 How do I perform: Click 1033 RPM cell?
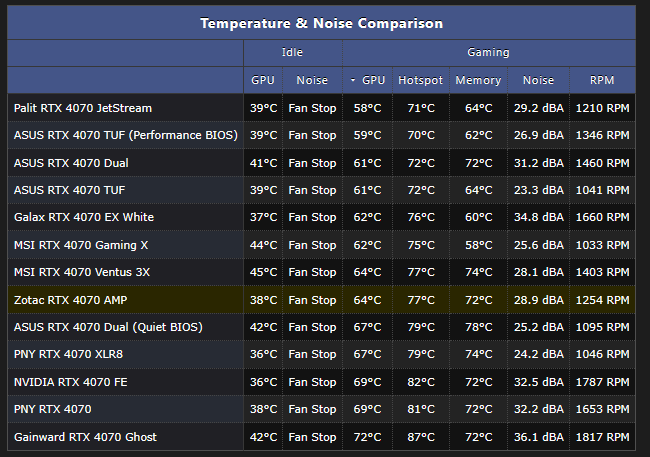click(602, 245)
